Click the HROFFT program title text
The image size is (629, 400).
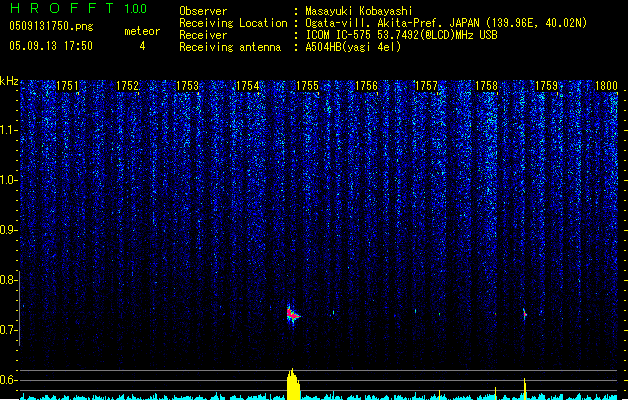(x=62, y=8)
